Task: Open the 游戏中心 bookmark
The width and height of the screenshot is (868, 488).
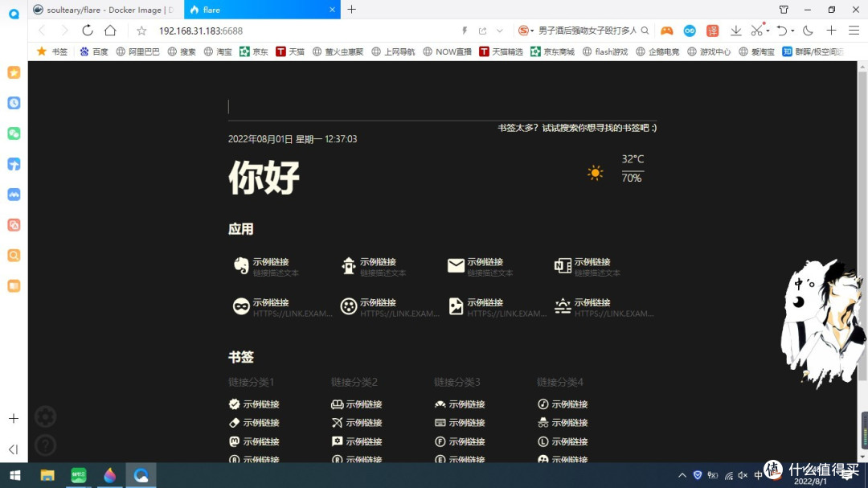Action: tap(709, 51)
